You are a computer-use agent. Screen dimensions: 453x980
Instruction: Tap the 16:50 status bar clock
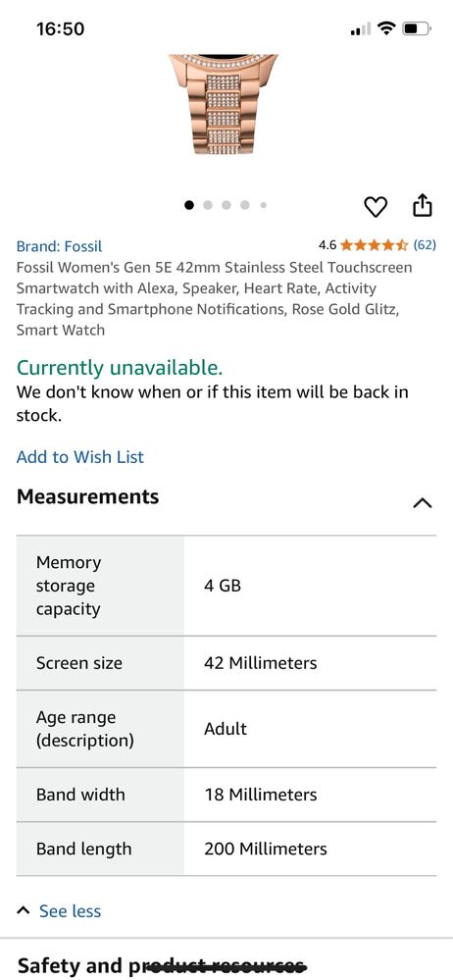click(60, 28)
